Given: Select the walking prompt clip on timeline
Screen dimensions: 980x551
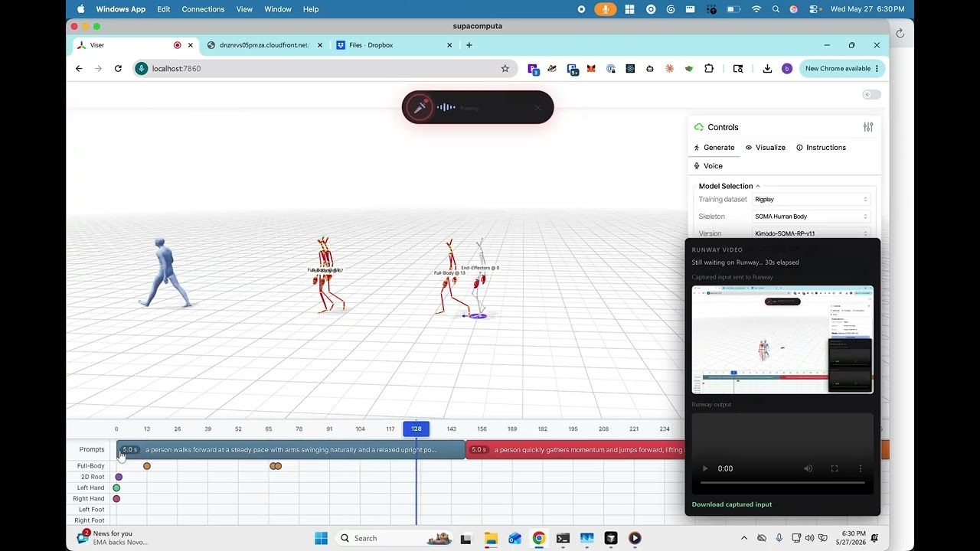Looking at the screenshot, I should tap(291, 450).
